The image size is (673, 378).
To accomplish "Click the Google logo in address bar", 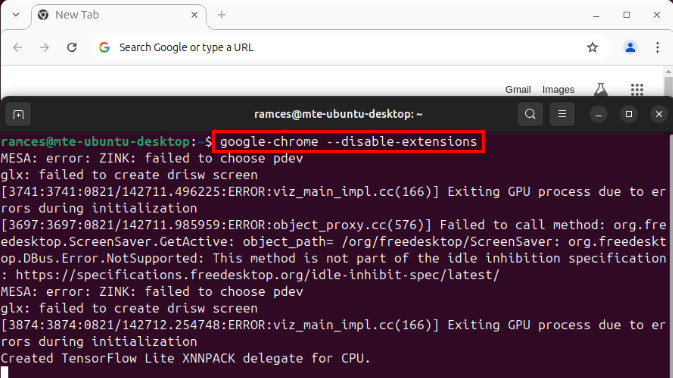I will (x=104, y=47).
